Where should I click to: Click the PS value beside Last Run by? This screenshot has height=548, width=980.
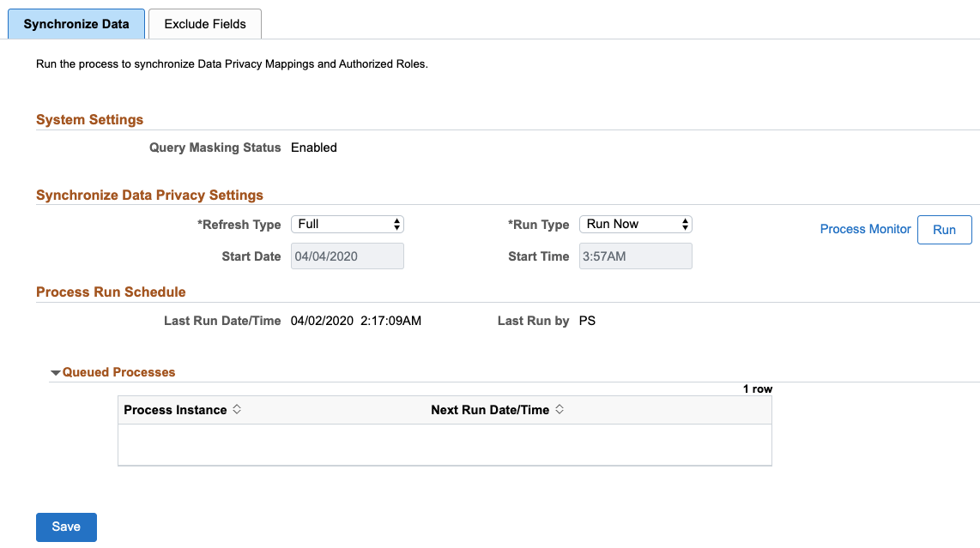tap(588, 321)
